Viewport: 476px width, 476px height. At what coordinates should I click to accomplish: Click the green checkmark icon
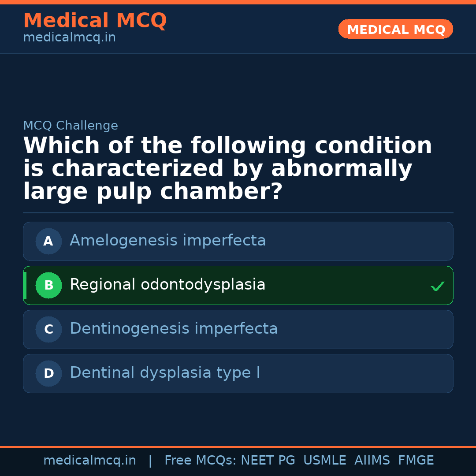[437, 286]
